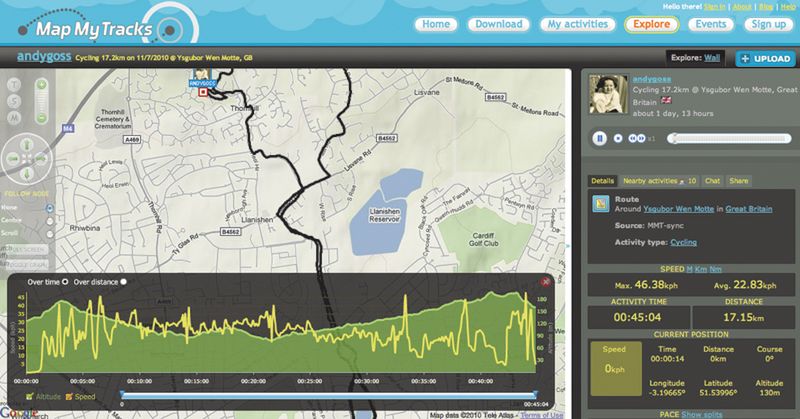This screenshot has width=800, height=419.
Task: Open the Cycling activity type link
Action: point(683,242)
